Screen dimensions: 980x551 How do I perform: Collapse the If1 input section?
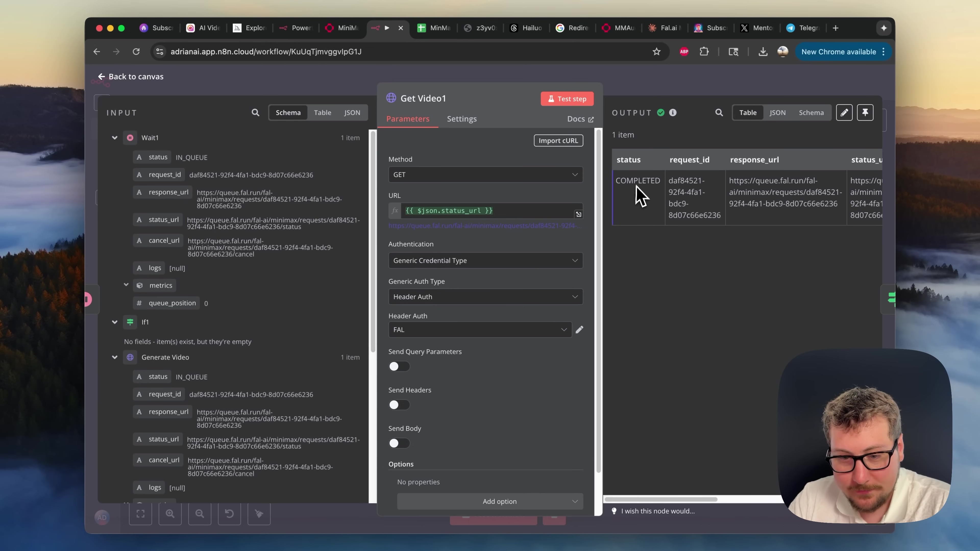coord(115,322)
